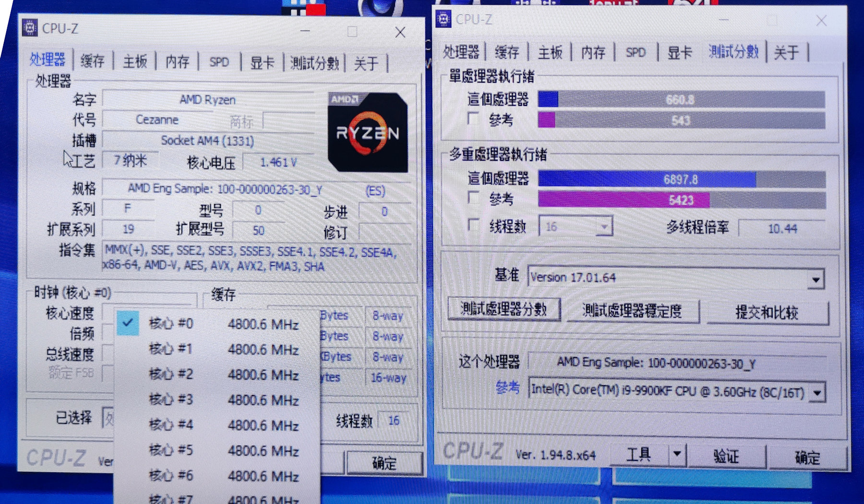Screen dimensions: 864x504
Task: Click the 工艺 value 7 纳米
Action: [130, 160]
